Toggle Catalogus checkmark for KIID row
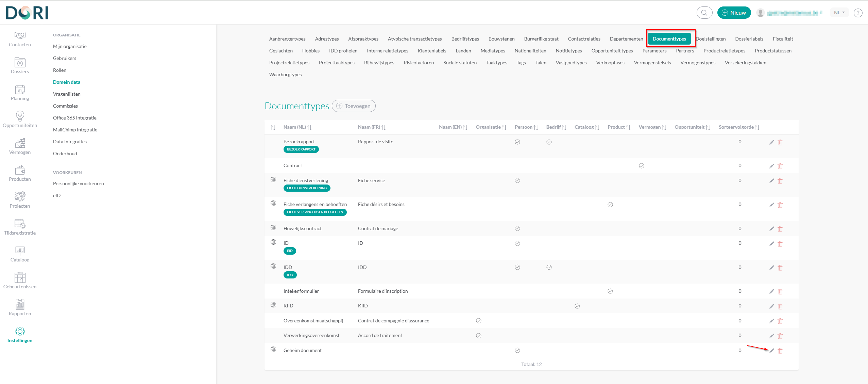The width and height of the screenshot is (868, 384). pos(577,306)
